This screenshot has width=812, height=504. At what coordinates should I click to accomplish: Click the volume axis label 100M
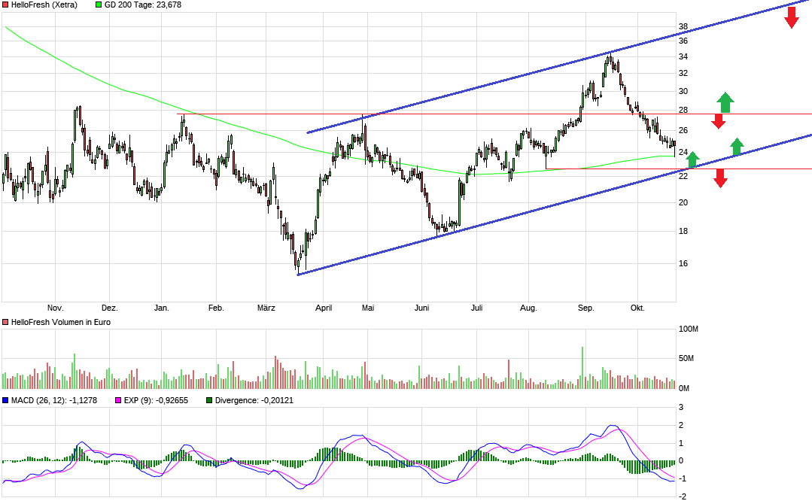pos(689,329)
